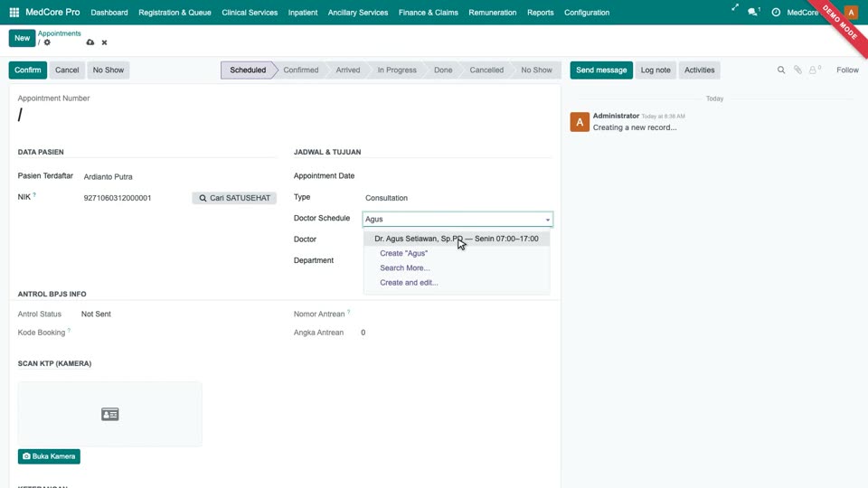The height and width of the screenshot is (488, 868).
Task: Go to Appointments breadcrumb link
Action: (x=60, y=33)
